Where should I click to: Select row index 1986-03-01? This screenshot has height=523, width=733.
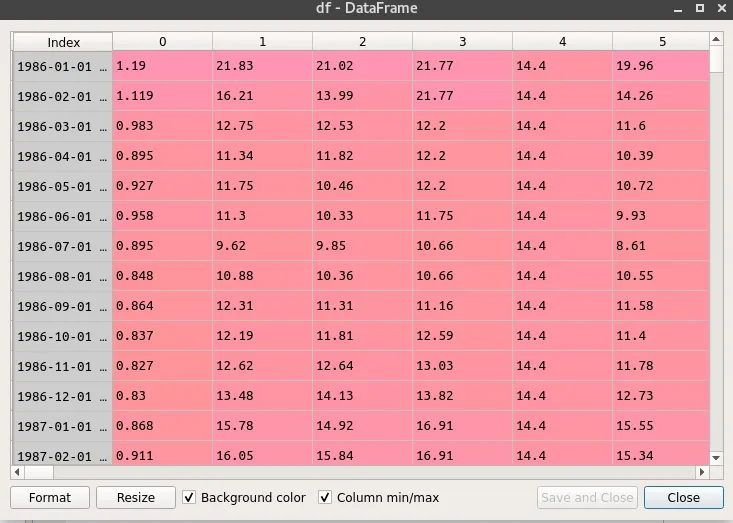tap(63, 126)
